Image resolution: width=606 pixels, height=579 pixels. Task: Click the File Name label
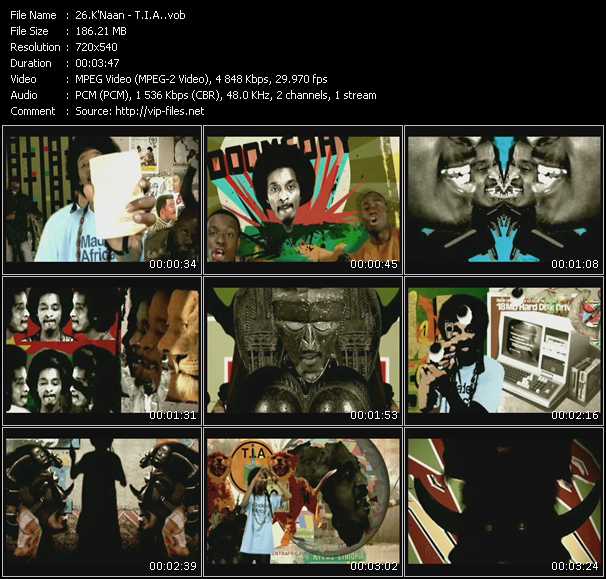pos(33,15)
